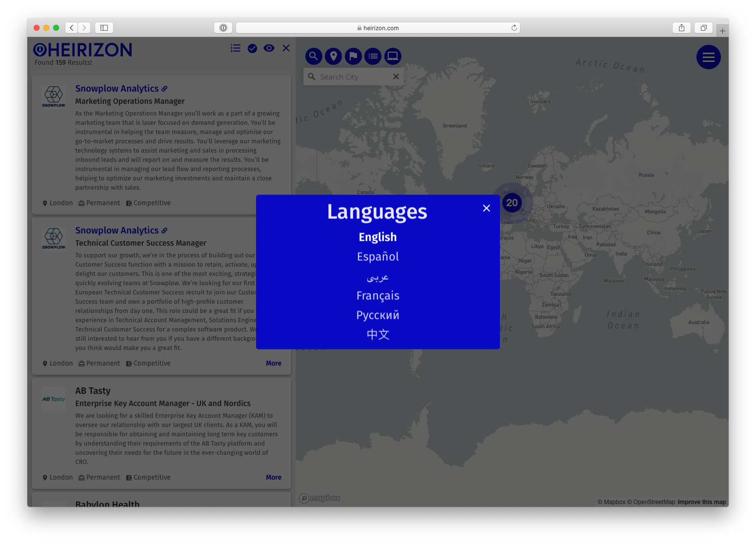Click the Found 159 Results text
The width and height of the screenshot is (756, 543).
point(63,62)
